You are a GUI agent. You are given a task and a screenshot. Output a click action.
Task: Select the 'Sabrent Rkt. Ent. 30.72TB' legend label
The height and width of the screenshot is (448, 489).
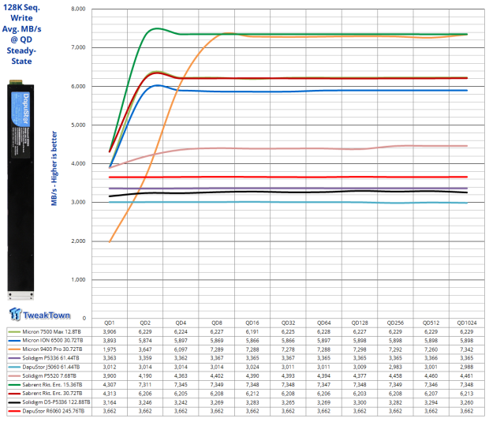[52, 394]
